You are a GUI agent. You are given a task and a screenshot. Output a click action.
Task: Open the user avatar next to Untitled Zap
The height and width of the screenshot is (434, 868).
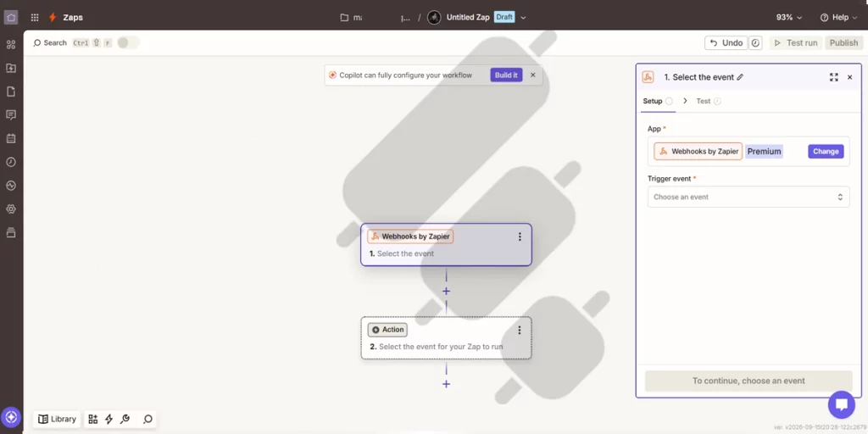[x=435, y=17]
